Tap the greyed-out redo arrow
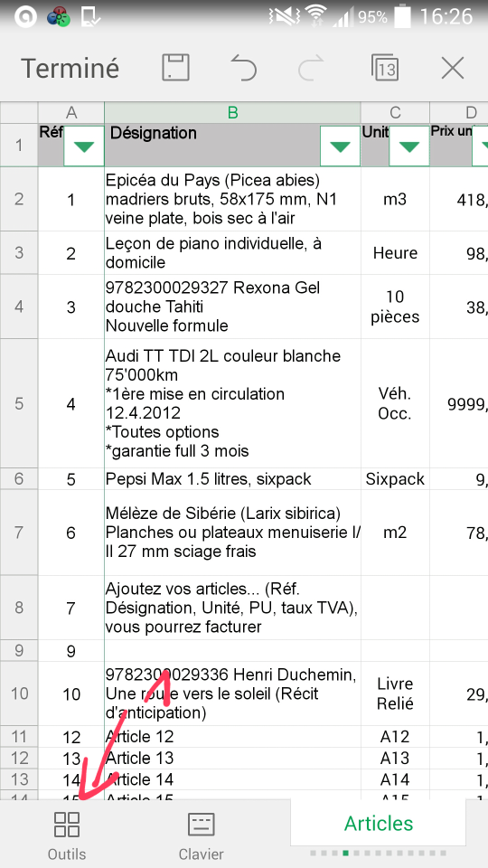 [311, 69]
